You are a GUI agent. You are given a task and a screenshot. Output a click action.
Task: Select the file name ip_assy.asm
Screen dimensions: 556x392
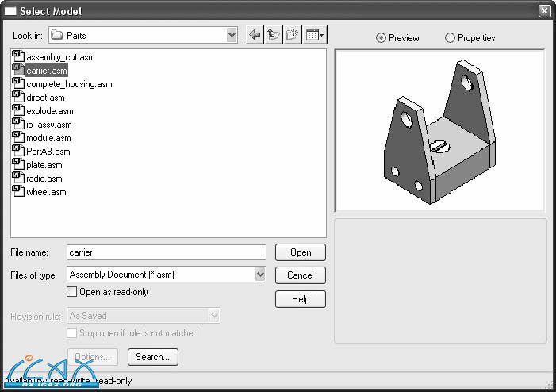49,125
